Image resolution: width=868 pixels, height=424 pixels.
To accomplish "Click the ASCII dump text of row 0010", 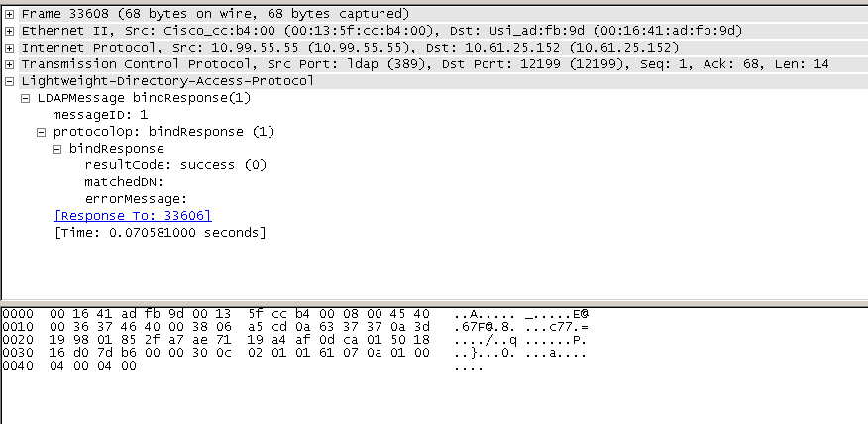I will tap(521, 327).
